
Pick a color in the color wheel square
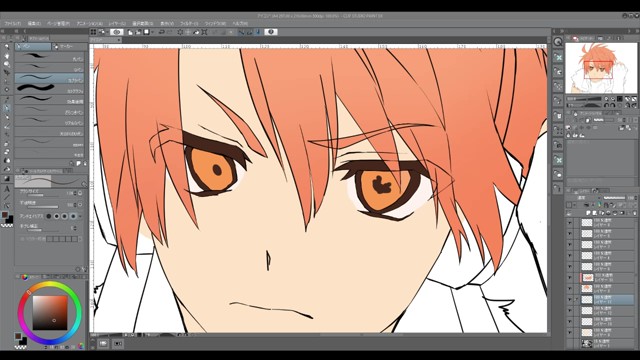pyautogui.click(x=50, y=313)
